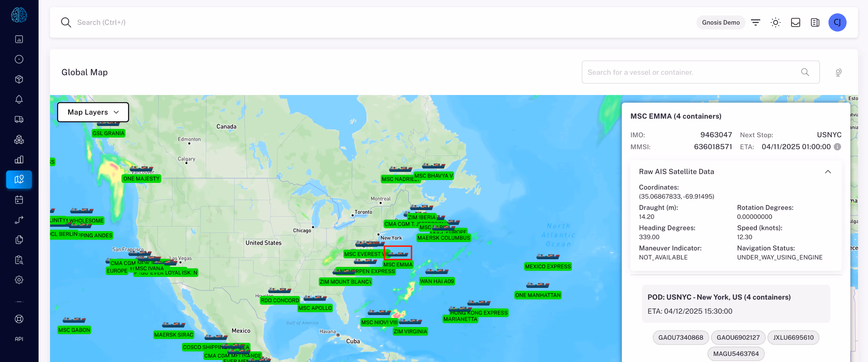The image size is (868, 362).
Task: Click the notifications bell sidebar icon
Action: coord(19,99)
